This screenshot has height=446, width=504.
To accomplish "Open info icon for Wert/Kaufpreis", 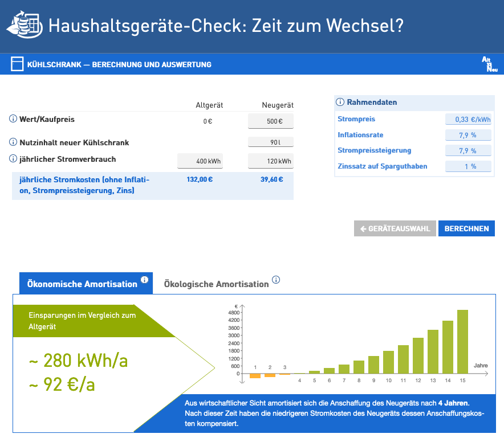I will pyautogui.click(x=13, y=119).
